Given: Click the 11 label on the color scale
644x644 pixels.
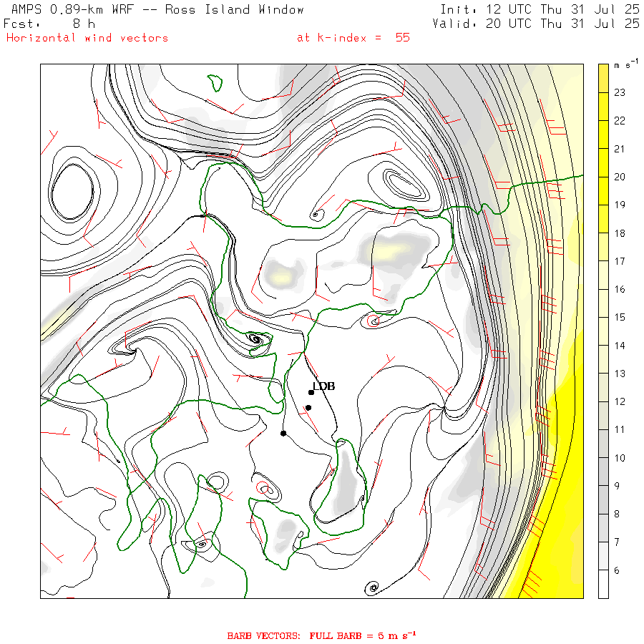Looking at the screenshot, I should [620, 429].
